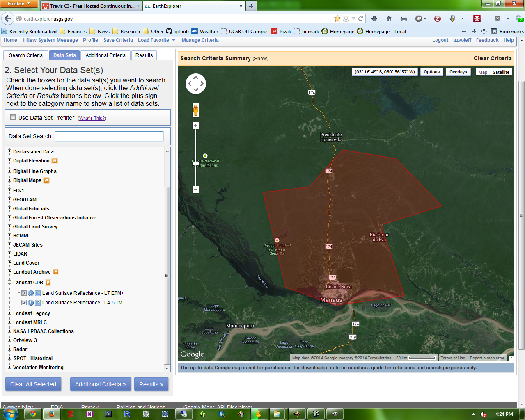Click info icon for L7 ETM+ dataset
The width and height of the screenshot is (525, 420).
point(31,293)
